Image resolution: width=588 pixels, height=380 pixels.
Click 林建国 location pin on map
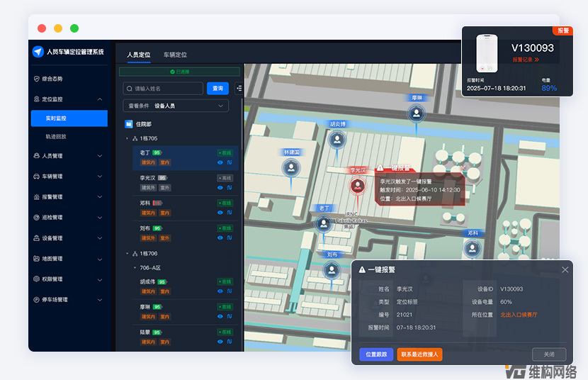coord(291,168)
